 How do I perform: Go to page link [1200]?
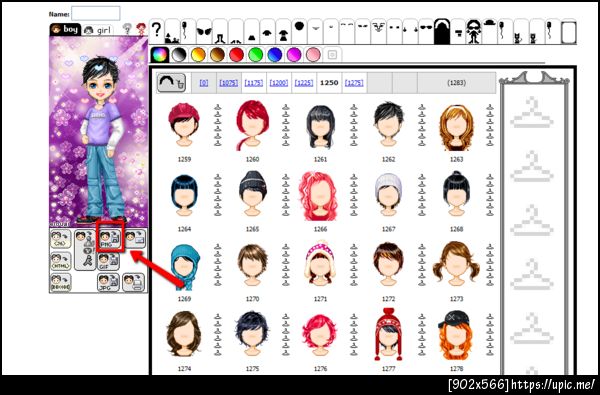click(x=279, y=83)
